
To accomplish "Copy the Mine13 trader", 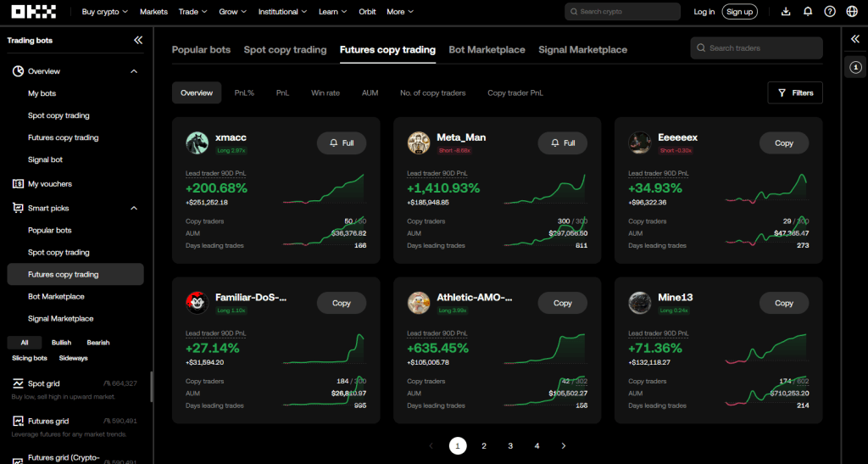I will pyautogui.click(x=784, y=303).
